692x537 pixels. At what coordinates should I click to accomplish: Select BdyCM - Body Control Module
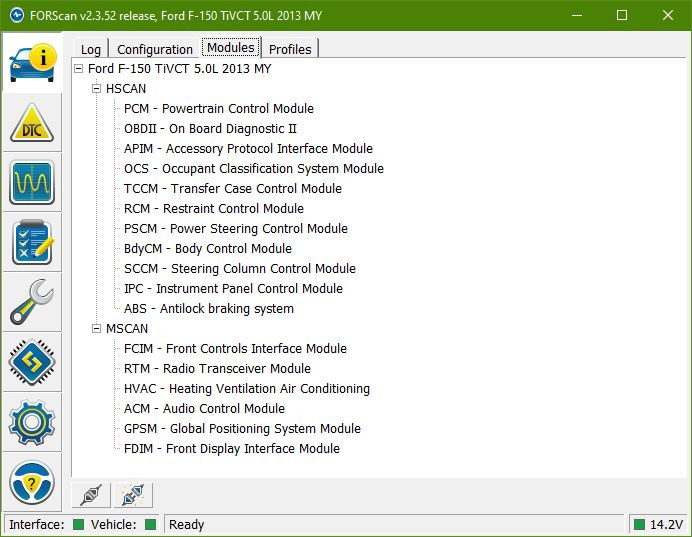(x=208, y=248)
